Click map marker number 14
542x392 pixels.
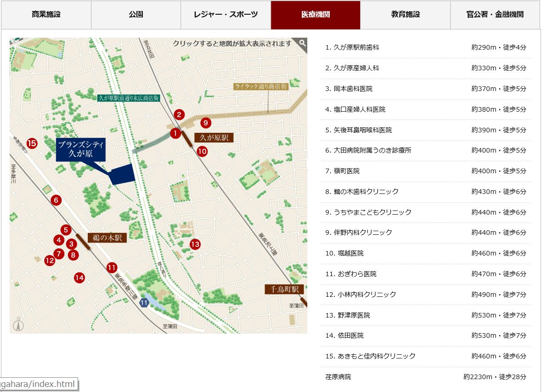[x=79, y=278]
